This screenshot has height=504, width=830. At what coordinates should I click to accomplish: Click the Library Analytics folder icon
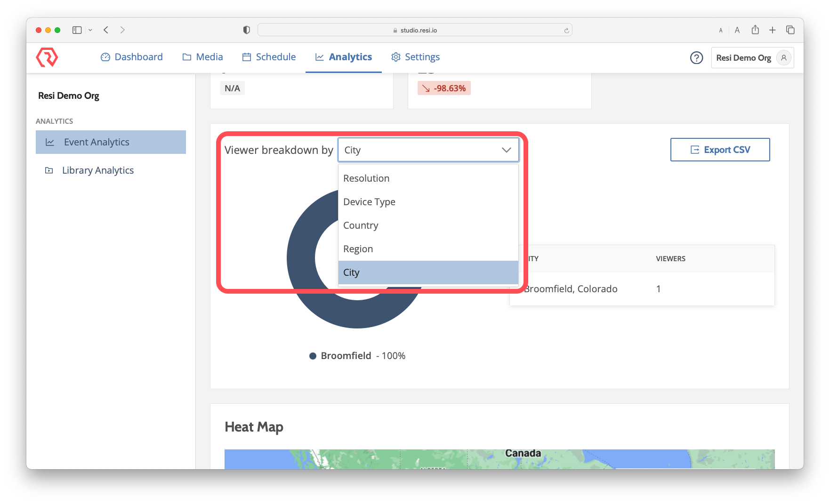(x=49, y=170)
